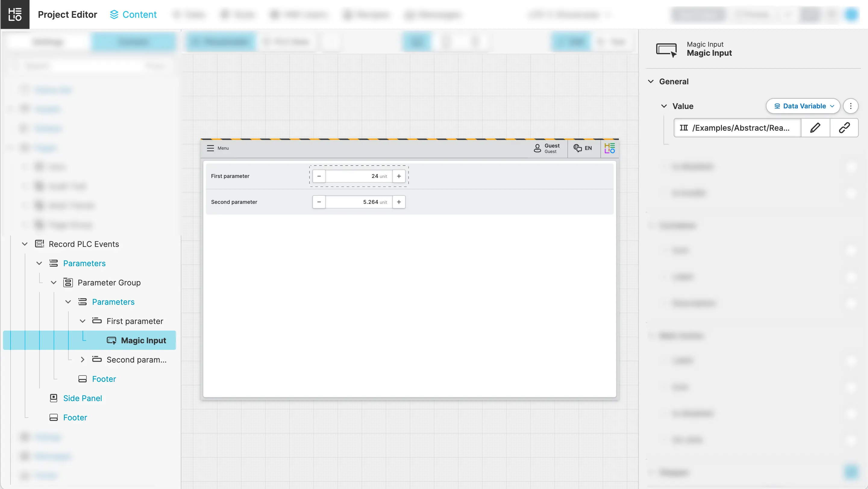868x489 pixels.
Task: Click the colorful HELIO logo in preview header
Action: [x=609, y=148]
